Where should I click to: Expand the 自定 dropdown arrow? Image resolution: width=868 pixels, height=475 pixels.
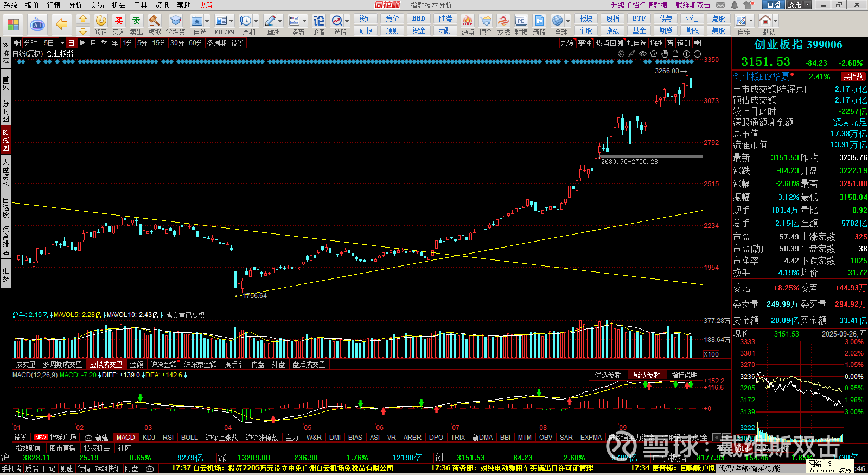tap(751, 21)
